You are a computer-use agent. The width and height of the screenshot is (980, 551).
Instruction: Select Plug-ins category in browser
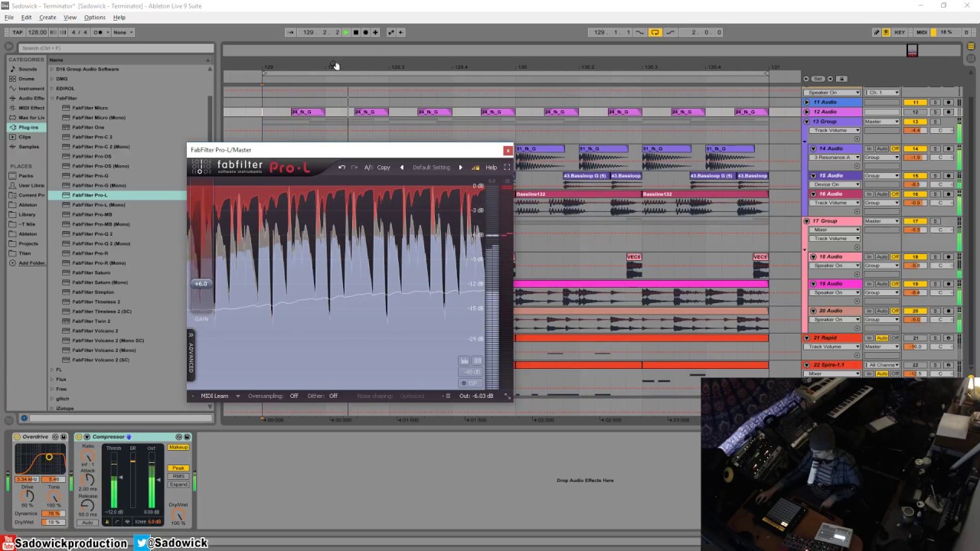[28, 127]
